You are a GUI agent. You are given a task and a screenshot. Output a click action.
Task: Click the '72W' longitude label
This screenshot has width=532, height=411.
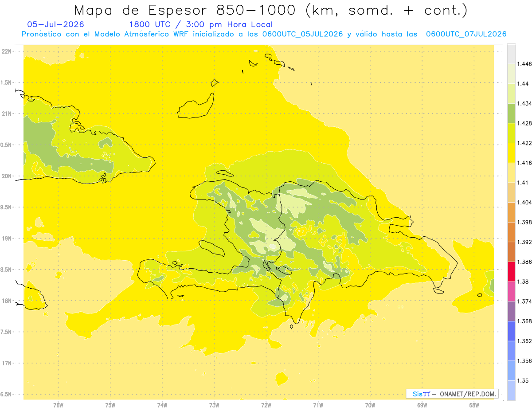(266, 405)
